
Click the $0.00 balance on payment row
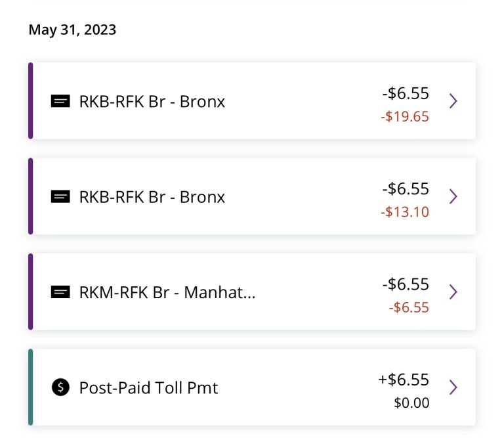click(411, 403)
